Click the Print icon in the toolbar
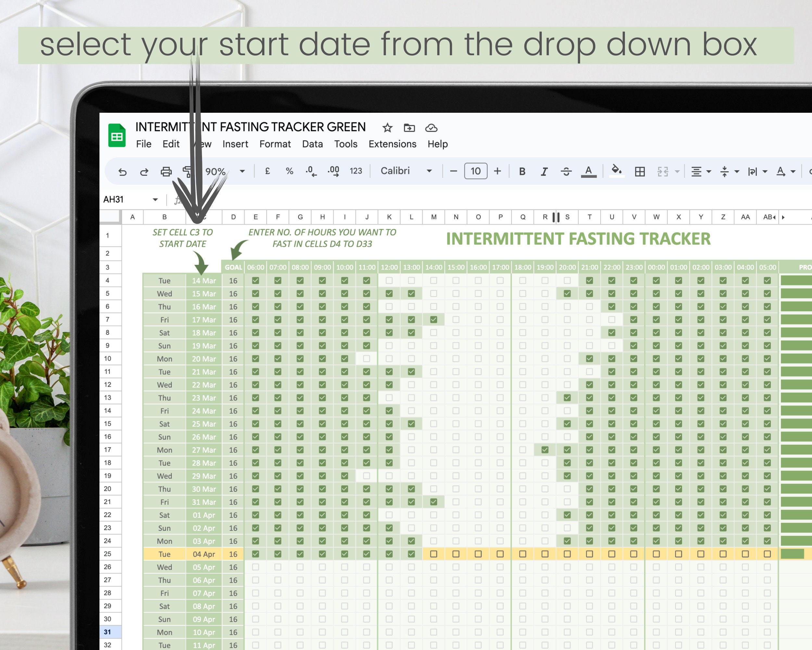The width and height of the screenshot is (812, 650). coord(167,172)
